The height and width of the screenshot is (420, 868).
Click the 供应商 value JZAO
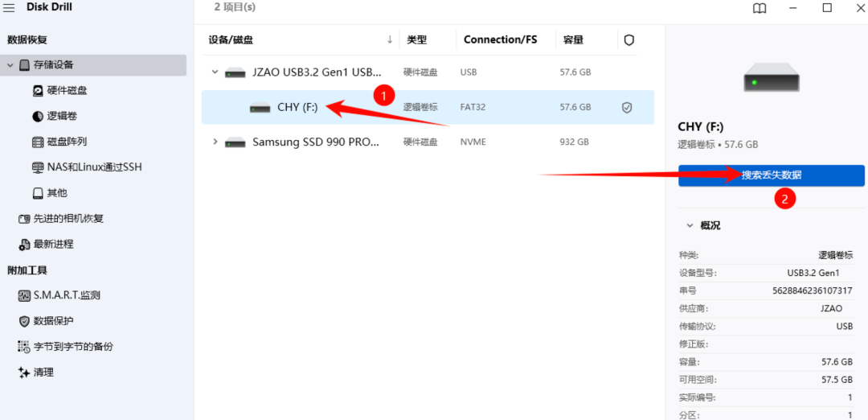[x=833, y=308]
